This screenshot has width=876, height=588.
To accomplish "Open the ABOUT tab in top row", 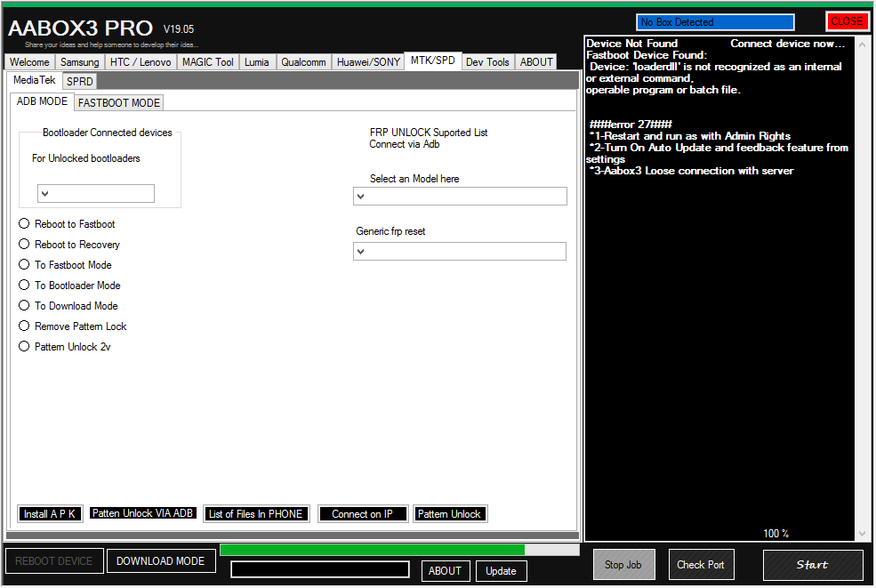I will 536,62.
